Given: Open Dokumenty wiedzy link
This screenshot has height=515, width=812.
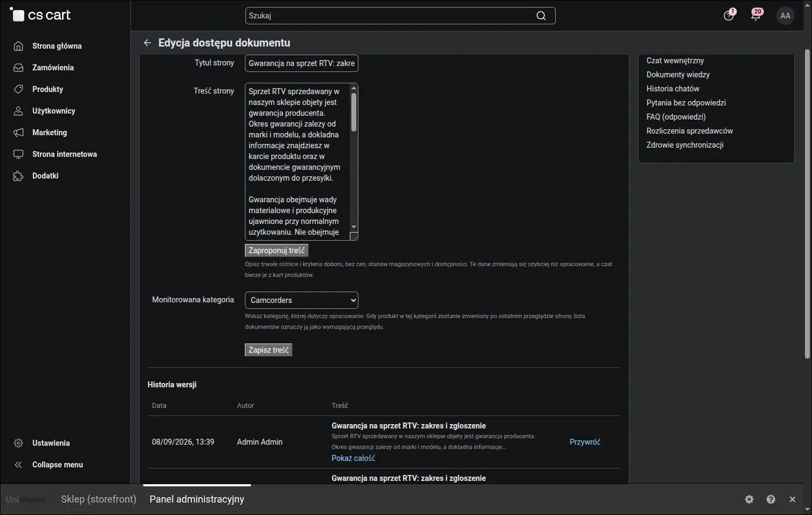Looking at the screenshot, I should [678, 75].
